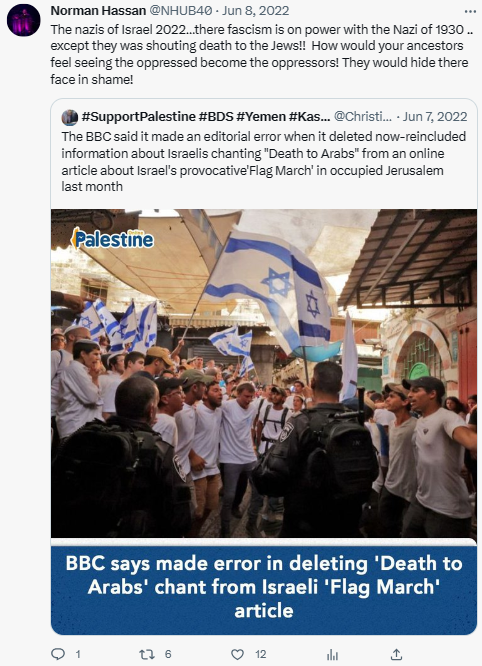This screenshot has width=482, height=666.
Task: Like the tweet with the heart icon
Action: (237, 654)
